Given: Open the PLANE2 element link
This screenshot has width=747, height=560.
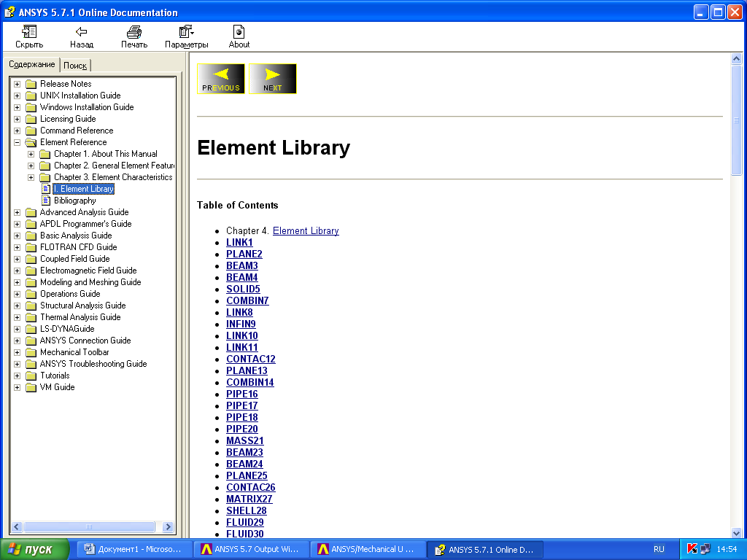Looking at the screenshot, I should click(244, 254).
